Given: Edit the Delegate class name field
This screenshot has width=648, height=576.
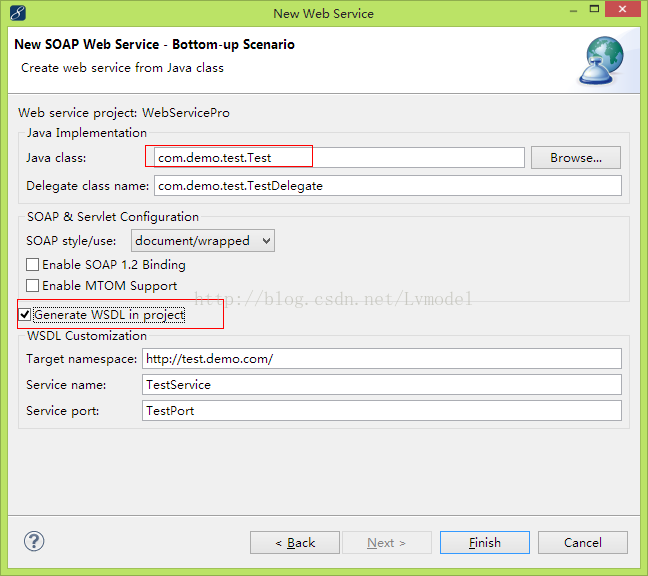Looking at the screenshot, I should pos(388,186).
